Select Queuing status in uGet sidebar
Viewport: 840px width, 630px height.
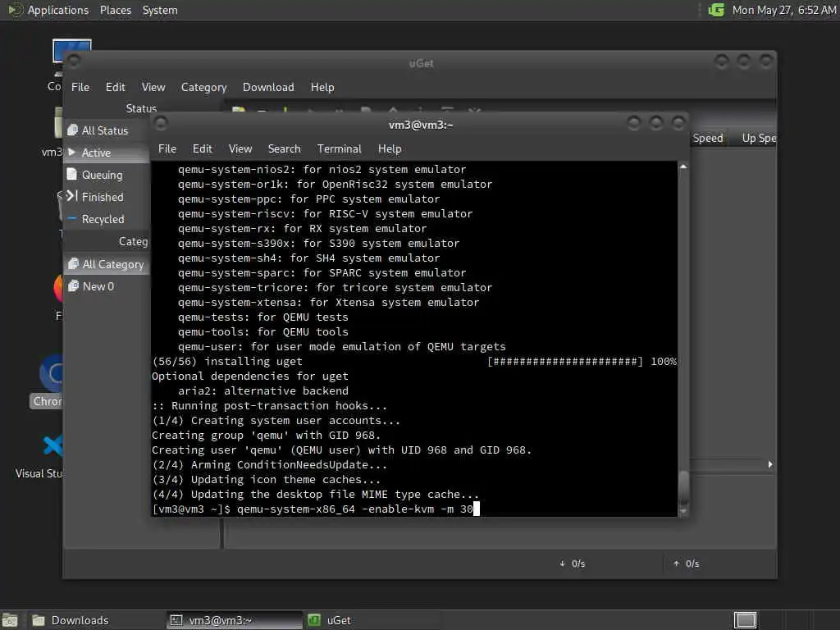point(106,175)
